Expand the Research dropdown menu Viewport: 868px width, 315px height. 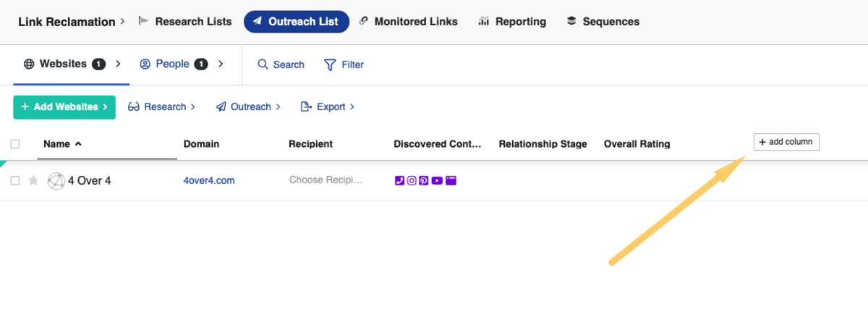pos(161,107)
